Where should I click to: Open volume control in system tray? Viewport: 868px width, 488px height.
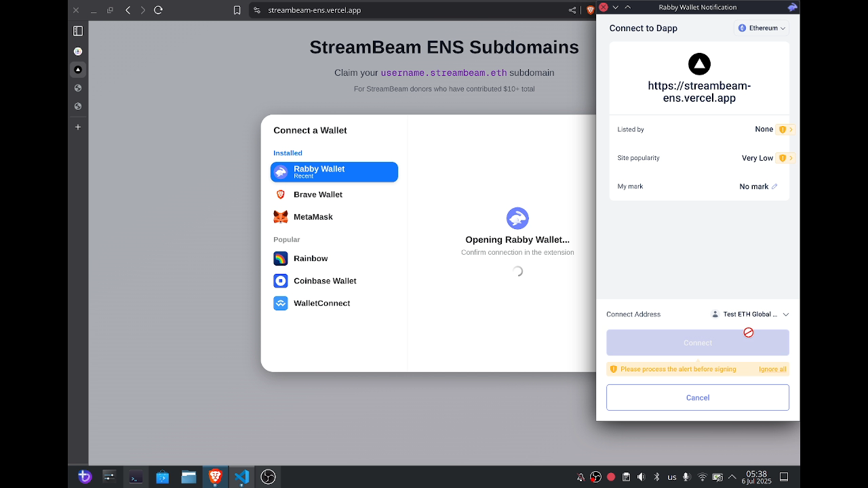coord(642,477)
